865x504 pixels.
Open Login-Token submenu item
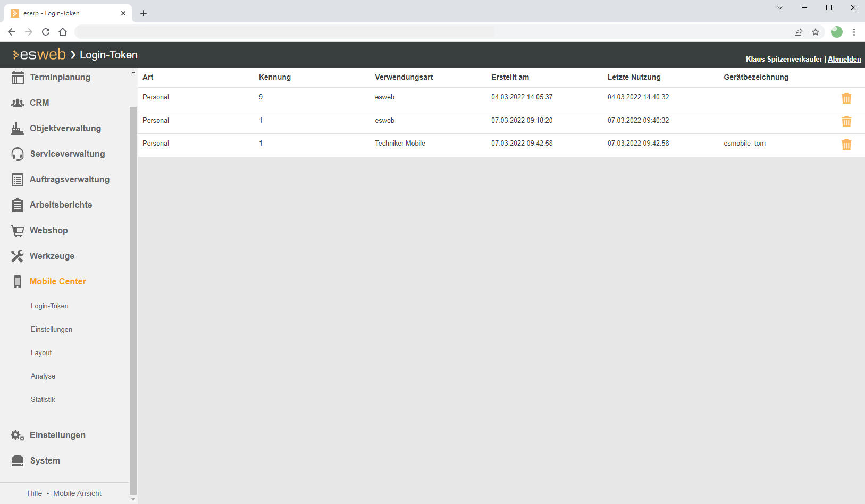point(49,306)
